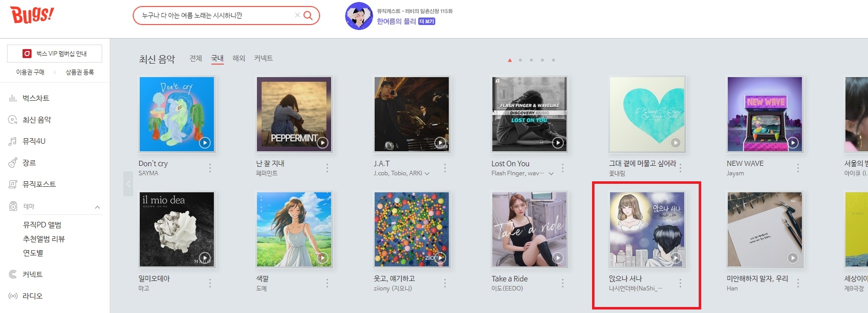The image size is (868, 313).
Task: Click 이용권 구매 link
Action: click(30, 72)
